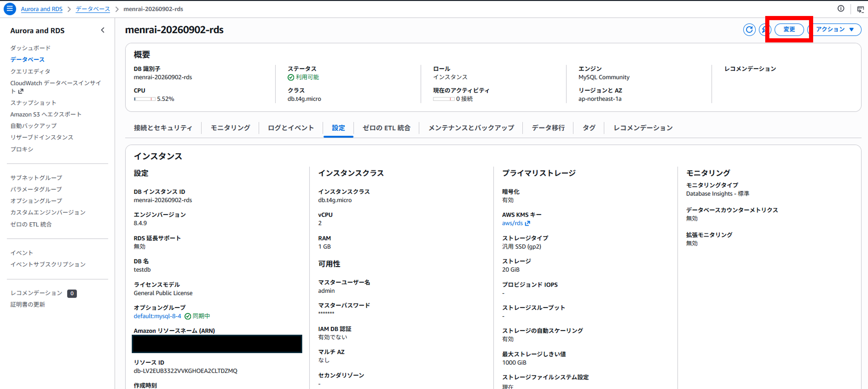This screenshot has height=389, width=868.
Task: Switch to タグ tab
Action: click(589, 128)
